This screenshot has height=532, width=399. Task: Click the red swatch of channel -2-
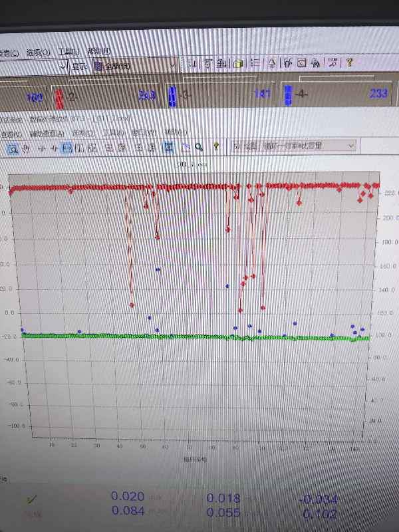point(59,99)
